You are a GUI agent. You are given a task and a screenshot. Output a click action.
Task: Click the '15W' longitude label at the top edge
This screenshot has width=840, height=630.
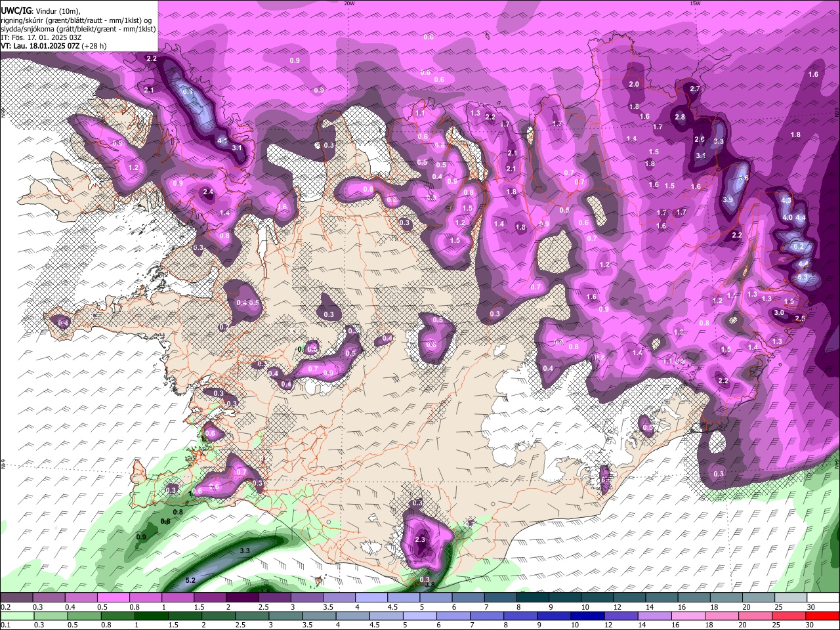695,3
